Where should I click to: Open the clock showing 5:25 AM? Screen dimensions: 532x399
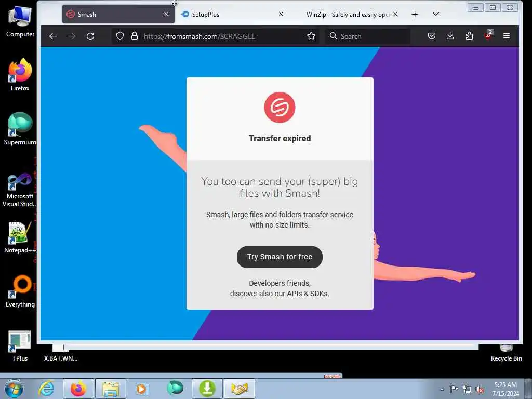pyautogui.click(x=506, y=389)
